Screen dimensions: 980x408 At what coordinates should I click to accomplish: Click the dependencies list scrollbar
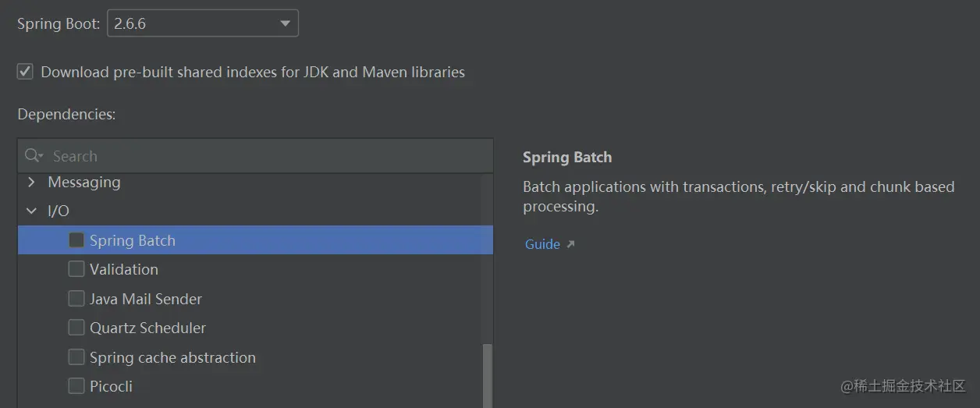488,376
